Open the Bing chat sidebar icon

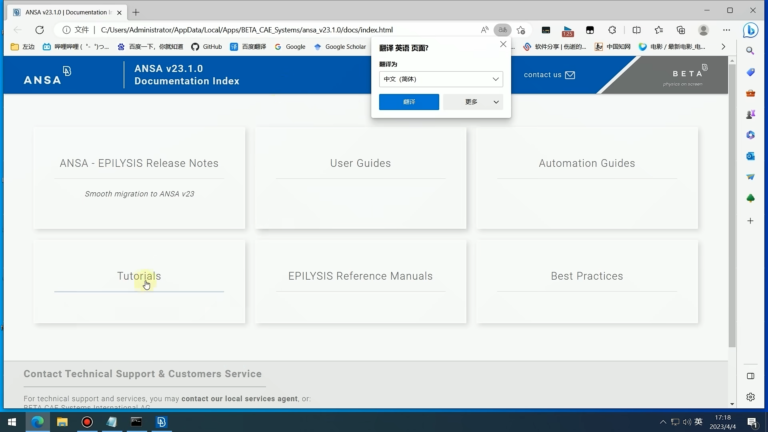(x=750, y=30)
